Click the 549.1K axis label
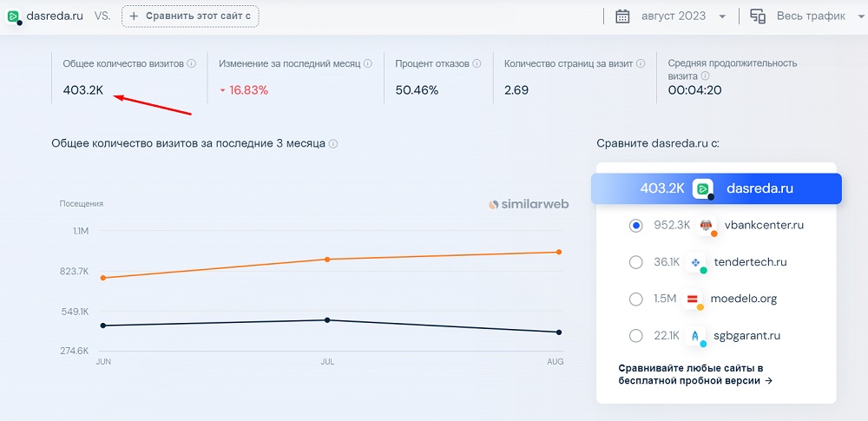This screenshot has width=868, height=421. click(x=76, y=312)
